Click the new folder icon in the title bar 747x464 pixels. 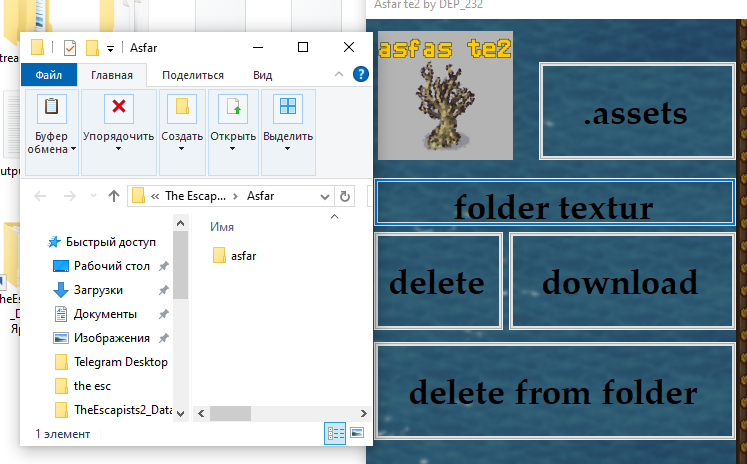tap(92, 48)
